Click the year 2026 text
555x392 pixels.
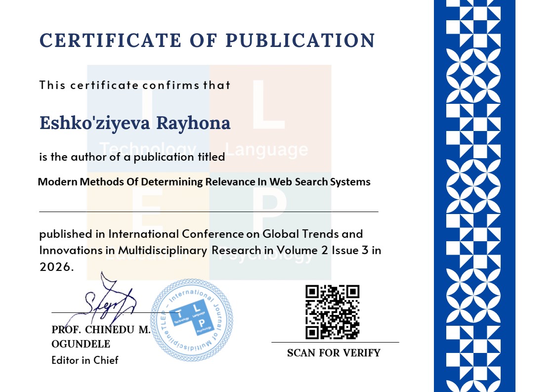56,267
